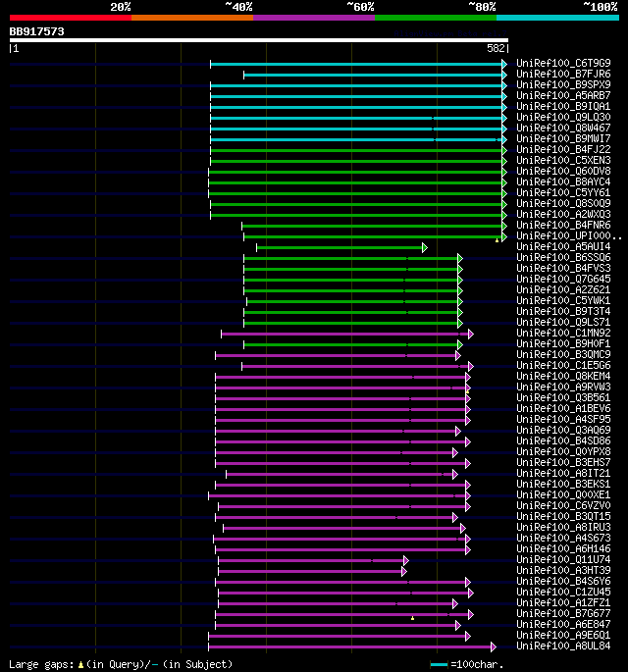Click the arrowhead ending the UniRef100_A5AUI4 alignment
The height and width of the screenshot is (672, 628).
coord(424,248)
